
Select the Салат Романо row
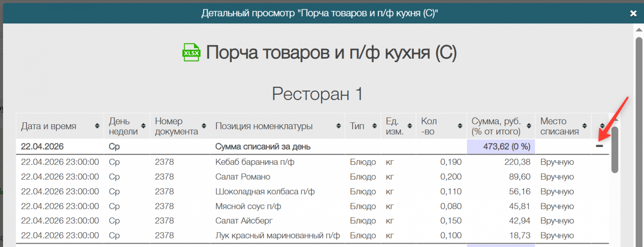coord(312,177)
